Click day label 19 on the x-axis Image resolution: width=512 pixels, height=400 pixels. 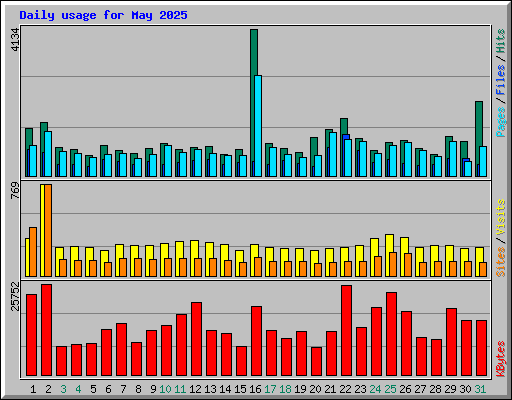(x=300, y=389)
